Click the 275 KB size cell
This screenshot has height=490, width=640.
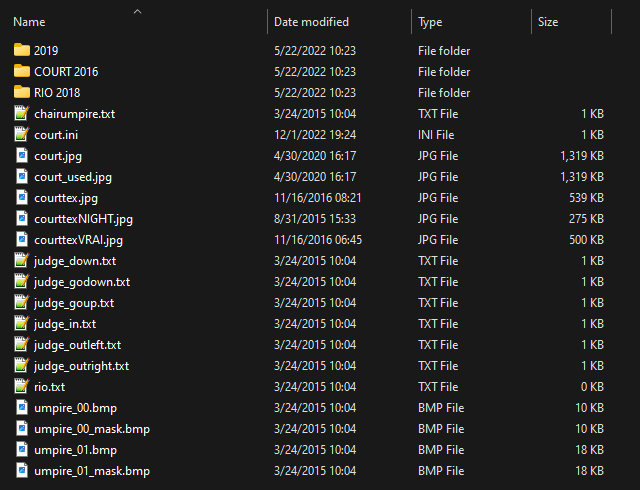tap(587, 219)
